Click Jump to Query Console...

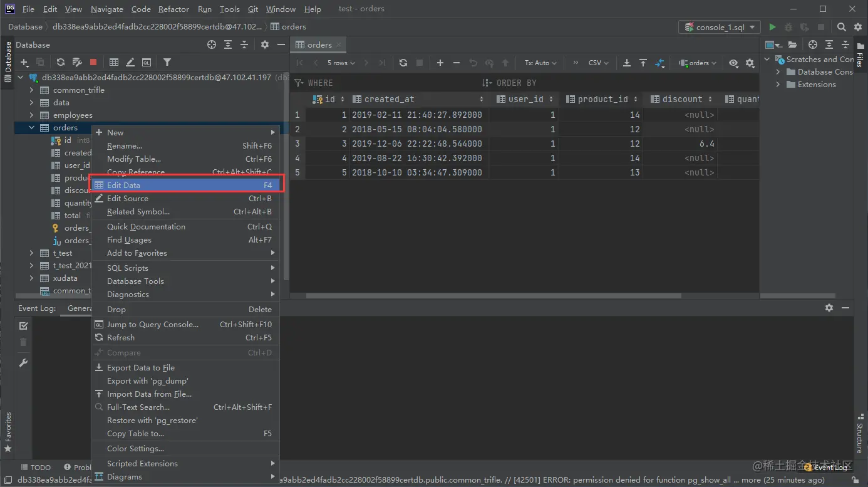pos(185,324)
